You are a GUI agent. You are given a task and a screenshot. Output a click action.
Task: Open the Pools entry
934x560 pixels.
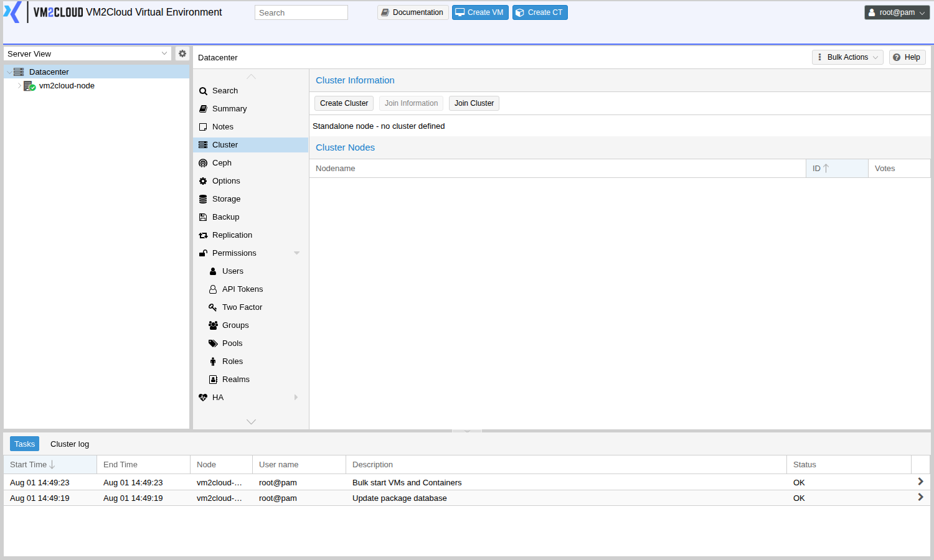tap(250, 343)
